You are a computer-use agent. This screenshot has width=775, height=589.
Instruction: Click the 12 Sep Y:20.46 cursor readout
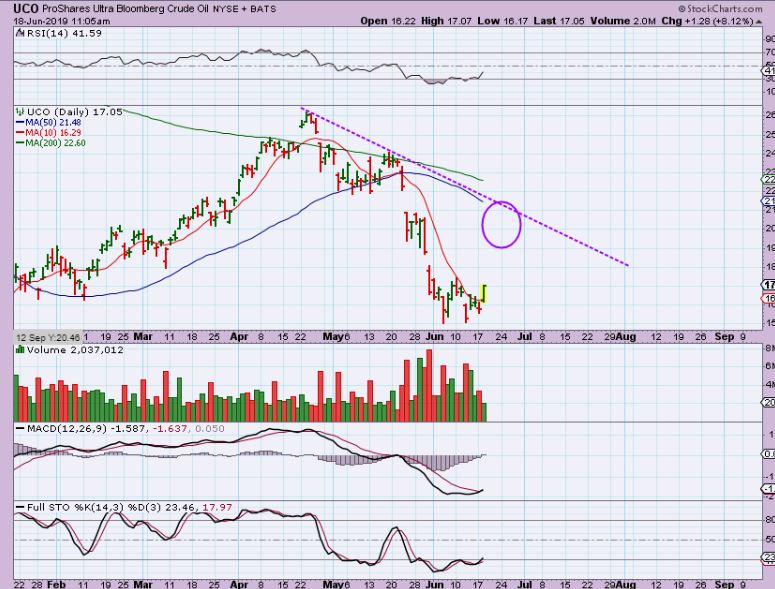point(48,337)
